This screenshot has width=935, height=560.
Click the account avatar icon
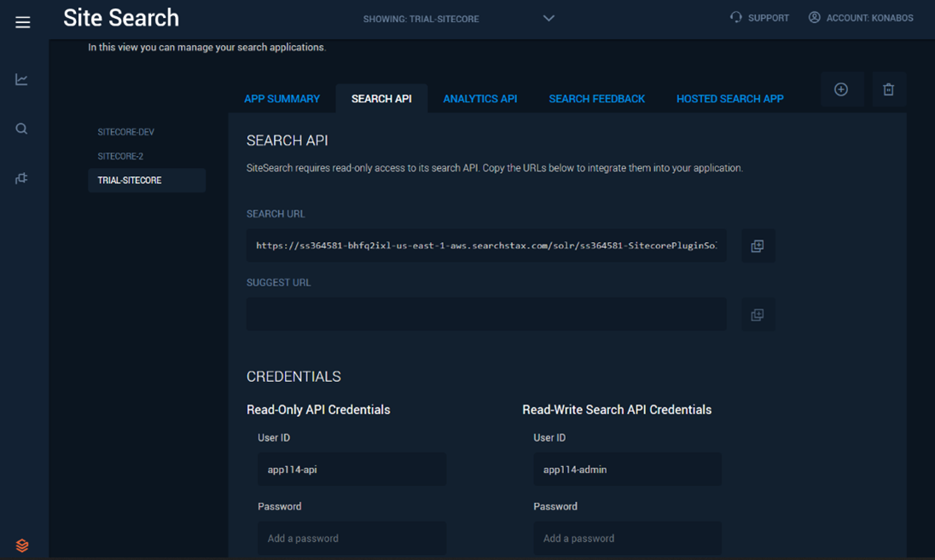pos(815,17)
